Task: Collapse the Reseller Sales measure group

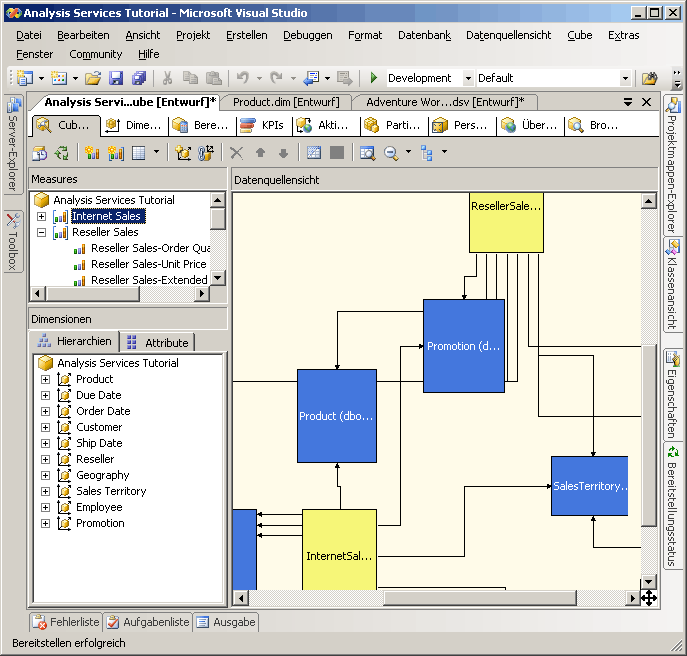Action: [x=42, y=232]
